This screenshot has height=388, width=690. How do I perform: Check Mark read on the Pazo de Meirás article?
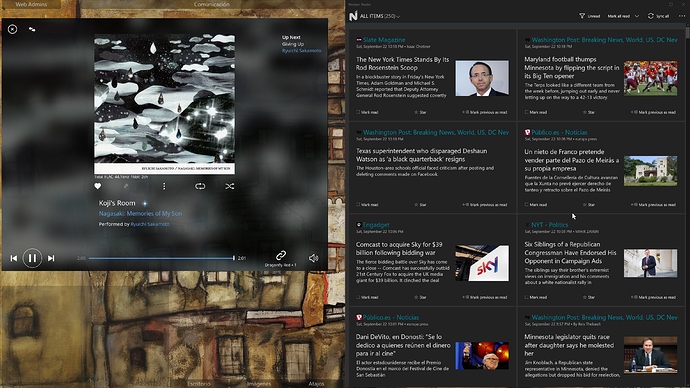tap(536, 205)
